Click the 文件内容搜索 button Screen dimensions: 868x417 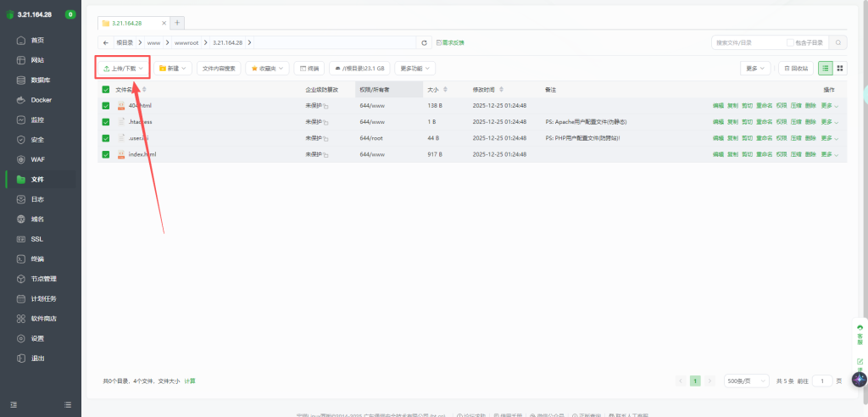click(x=219, y=68)
